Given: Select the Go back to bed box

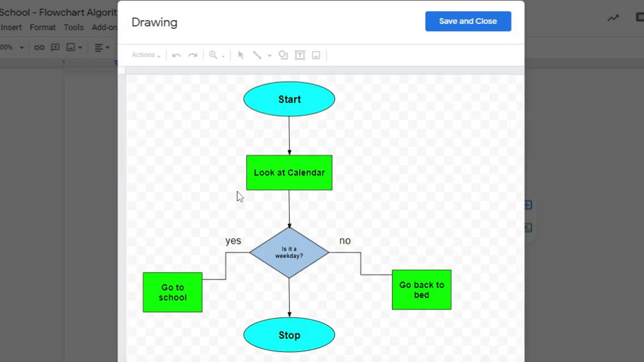Looking at the screenshot, I should 422,290.
